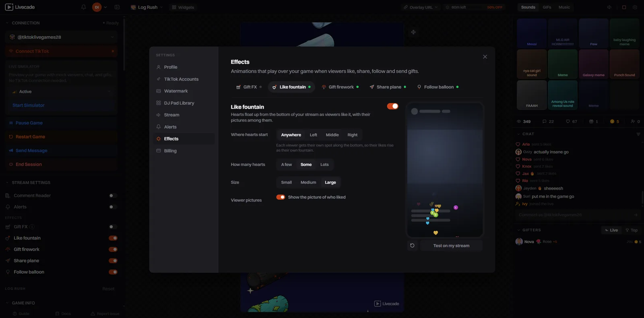This screenshot has width=644, height=318.
Task: Select Small heart size option
Action: pyautogui.click(x=287, y=182)
